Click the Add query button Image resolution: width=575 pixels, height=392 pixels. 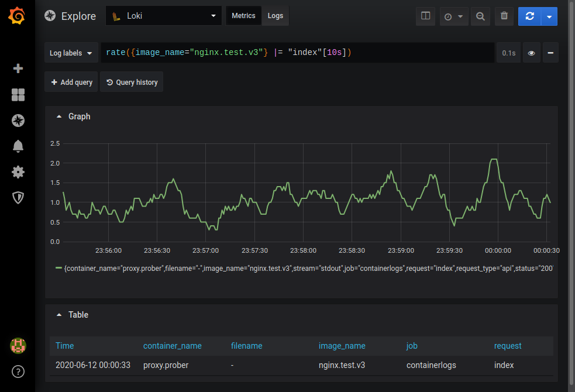(71, 82)
